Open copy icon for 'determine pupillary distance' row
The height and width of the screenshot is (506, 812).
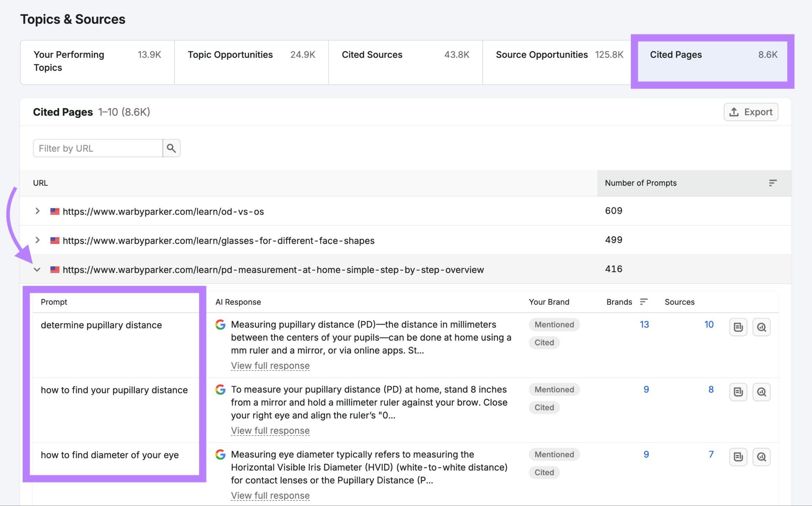738,327
